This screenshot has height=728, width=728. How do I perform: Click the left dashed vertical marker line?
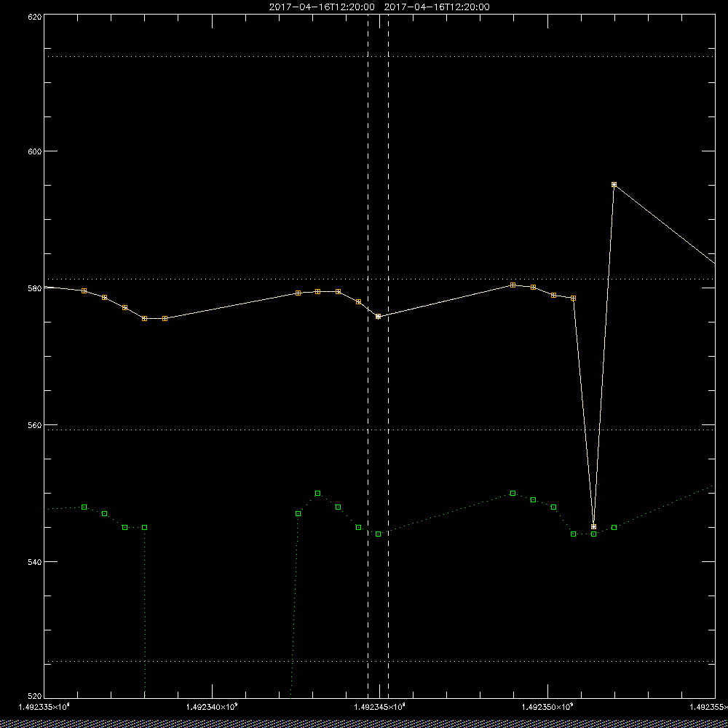pos(368,356)
